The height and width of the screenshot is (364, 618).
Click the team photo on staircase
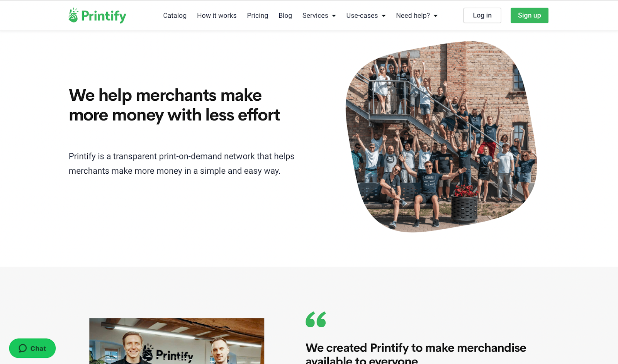[x=441, y=137]
